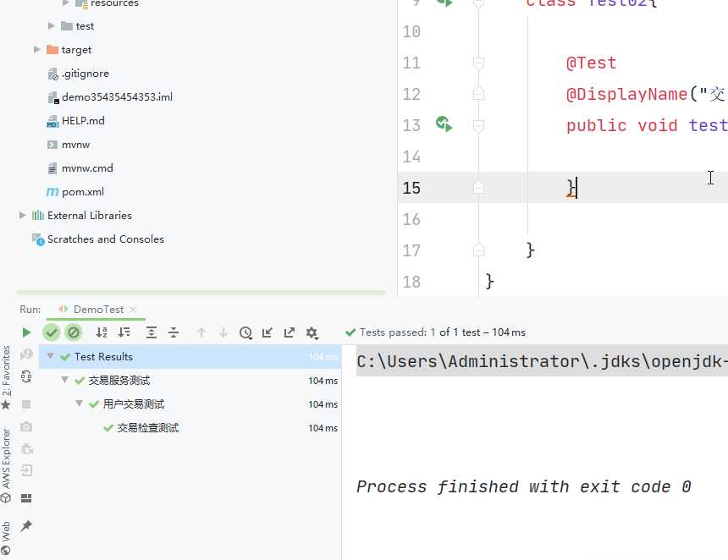
Task: Collapse the Test Results root node
Action: [51, 356]
